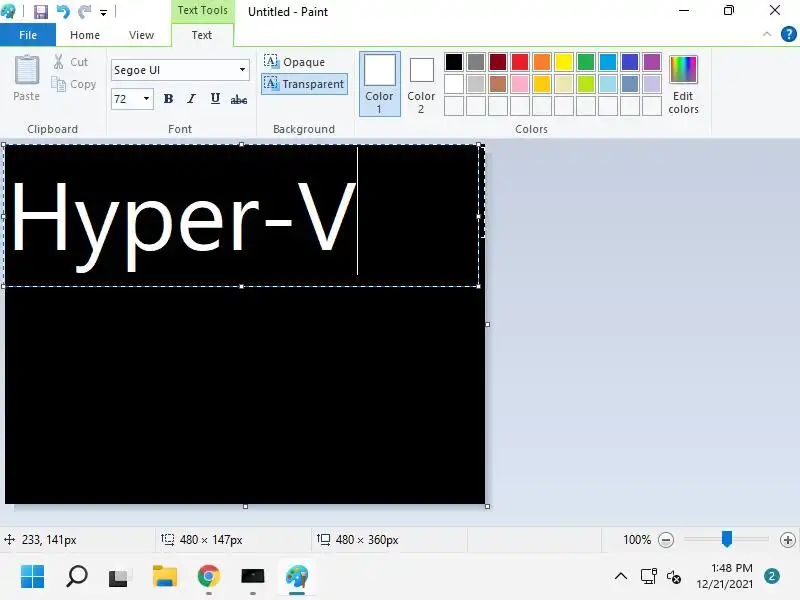Viewport: 800px width, 600px height.
Task: Pick the purple color swatch
Action: coord(652,62)
